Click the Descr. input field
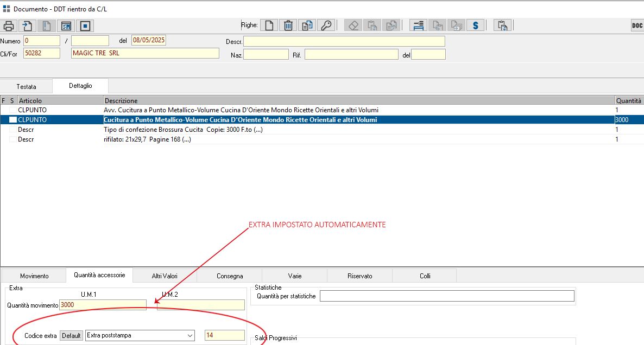Screen dimensions: 644x345 pos(344,41)
